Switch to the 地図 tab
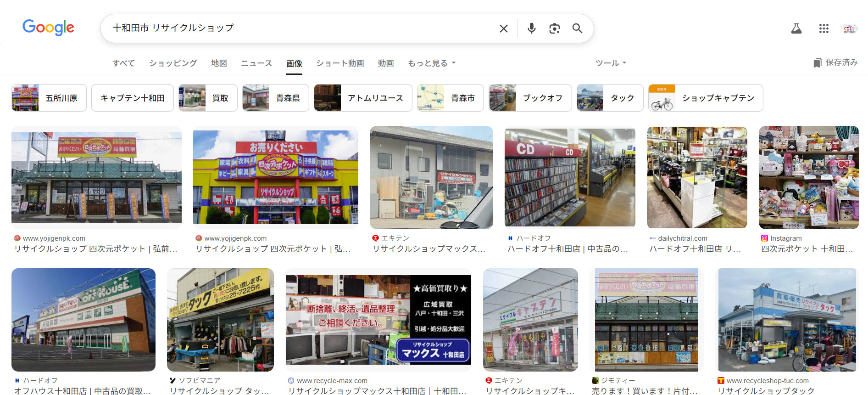This screenshot has width=868, height=395. (x=219, y=63)
